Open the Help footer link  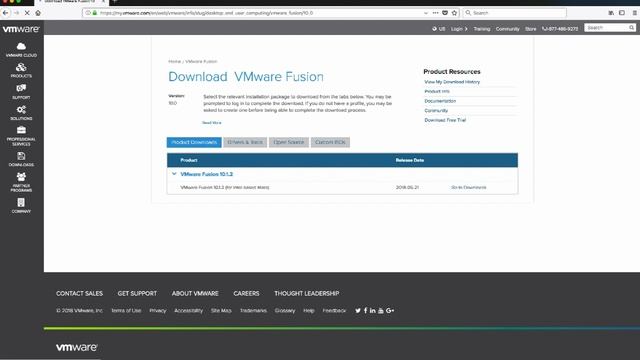click(x=309, y=311)
